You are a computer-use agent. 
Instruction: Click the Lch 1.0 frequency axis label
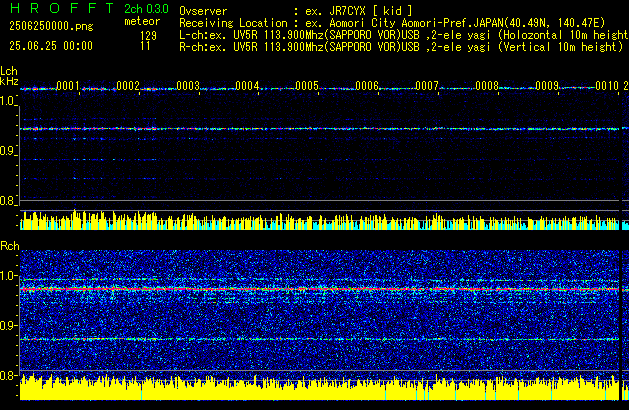(8, 101)
